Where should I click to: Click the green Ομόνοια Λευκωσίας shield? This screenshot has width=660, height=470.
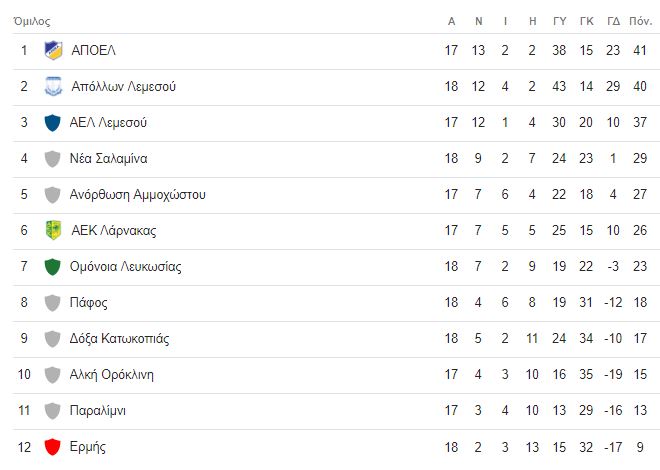click(53, 266)
